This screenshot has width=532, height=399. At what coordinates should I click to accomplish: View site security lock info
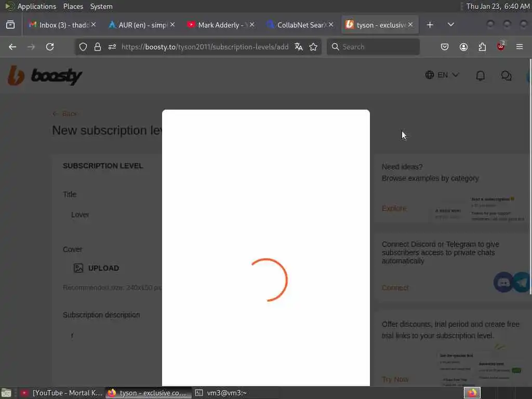point(98,47)
